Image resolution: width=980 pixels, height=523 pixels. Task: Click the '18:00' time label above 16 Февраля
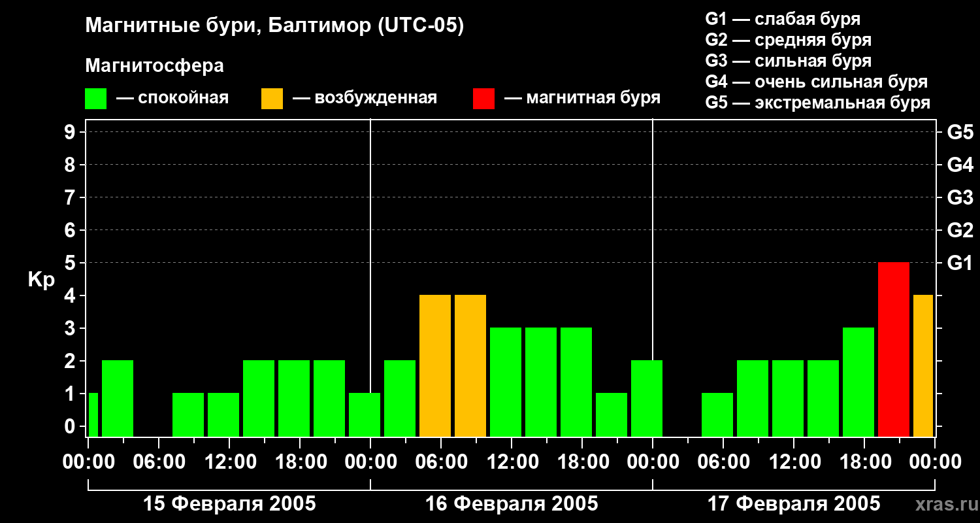(x=582, y=462)
